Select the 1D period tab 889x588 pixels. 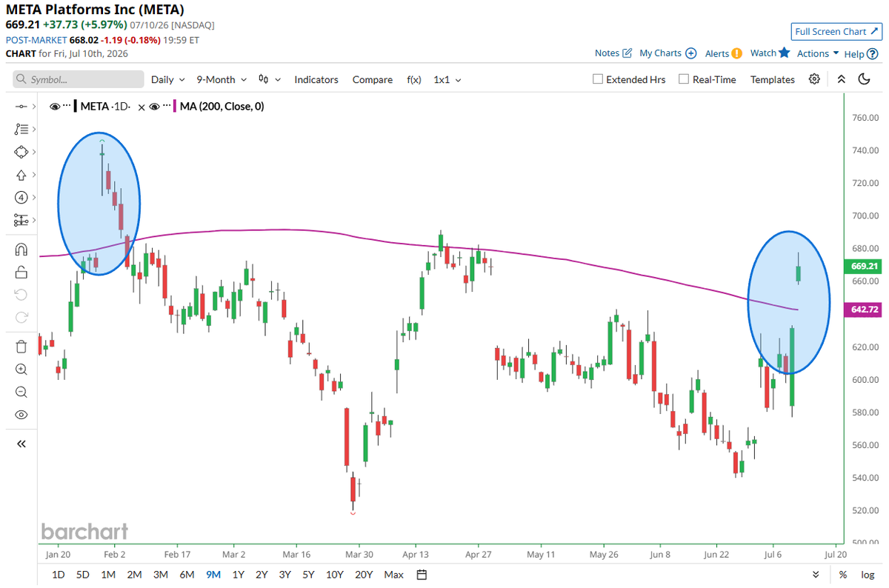(x=58, y=575)
